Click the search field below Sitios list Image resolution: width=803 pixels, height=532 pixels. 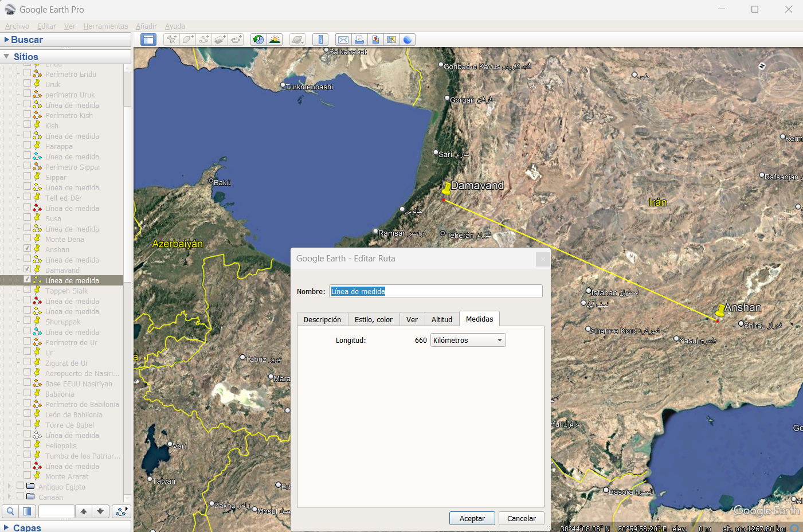[57, 511]
